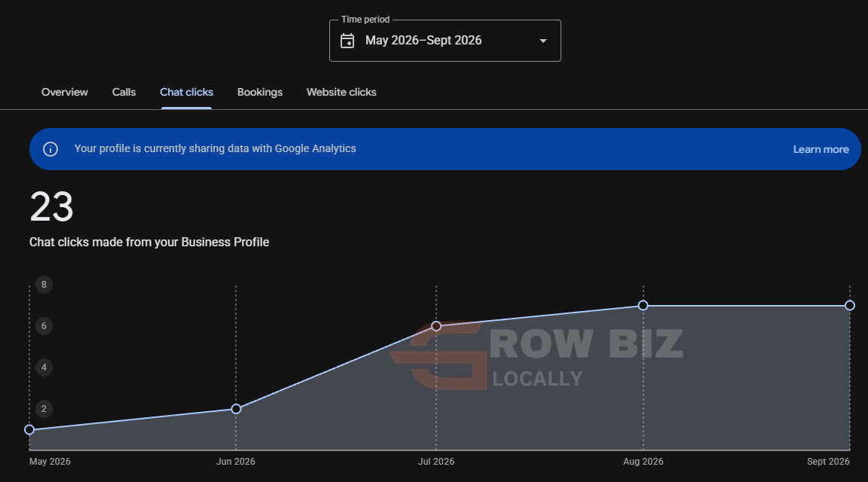
Task: Switch to the Overview tab
Action: coord(65,93)
